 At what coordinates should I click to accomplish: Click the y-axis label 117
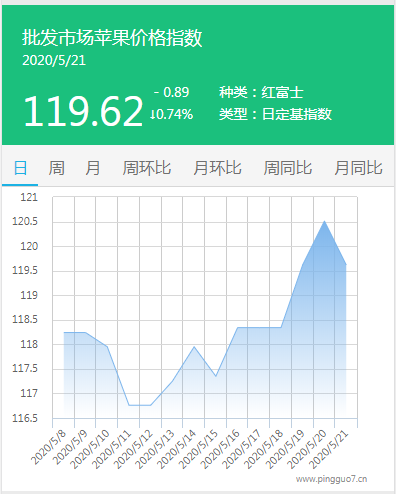29,393
